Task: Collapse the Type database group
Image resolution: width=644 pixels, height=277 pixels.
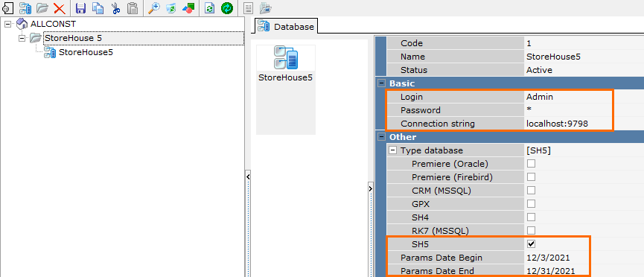Action: (393, 150)
